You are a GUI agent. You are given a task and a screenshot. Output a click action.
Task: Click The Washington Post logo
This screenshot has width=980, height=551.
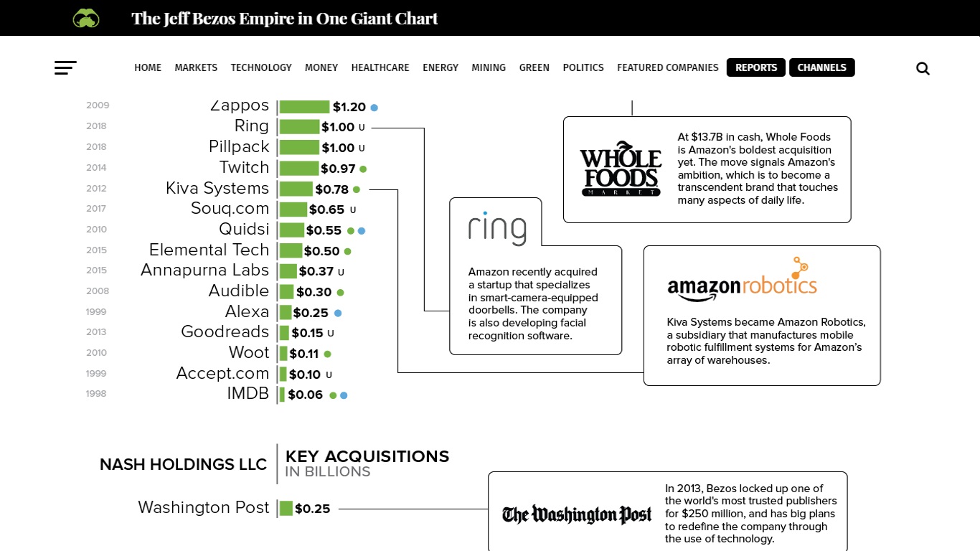(x=577, y=514)
